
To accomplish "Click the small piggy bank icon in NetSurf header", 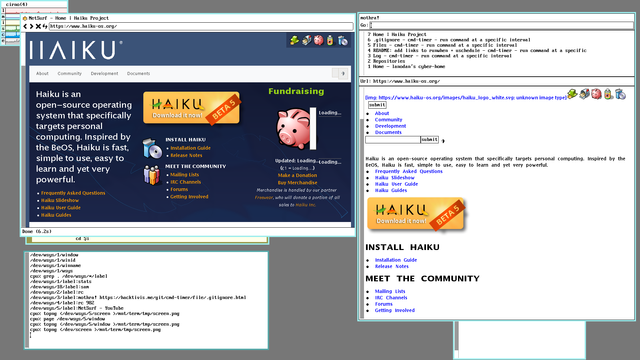I will 318,40.
